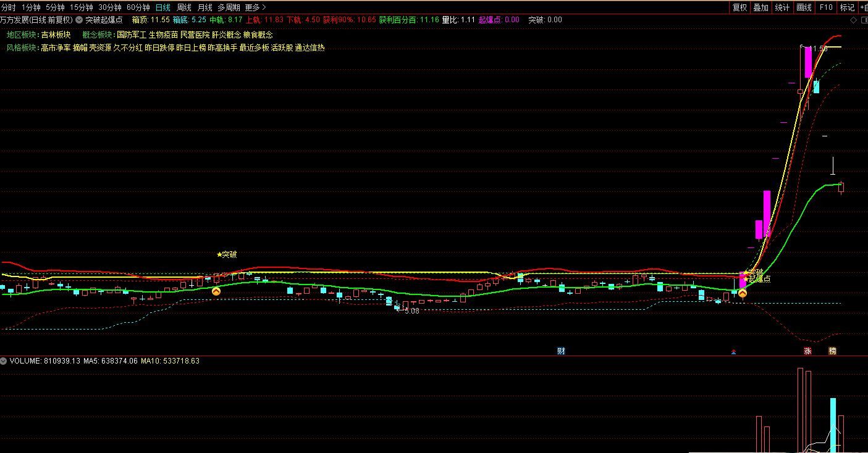
Task: Click the 榜 leaderboard marker icon
Action: 832,351
